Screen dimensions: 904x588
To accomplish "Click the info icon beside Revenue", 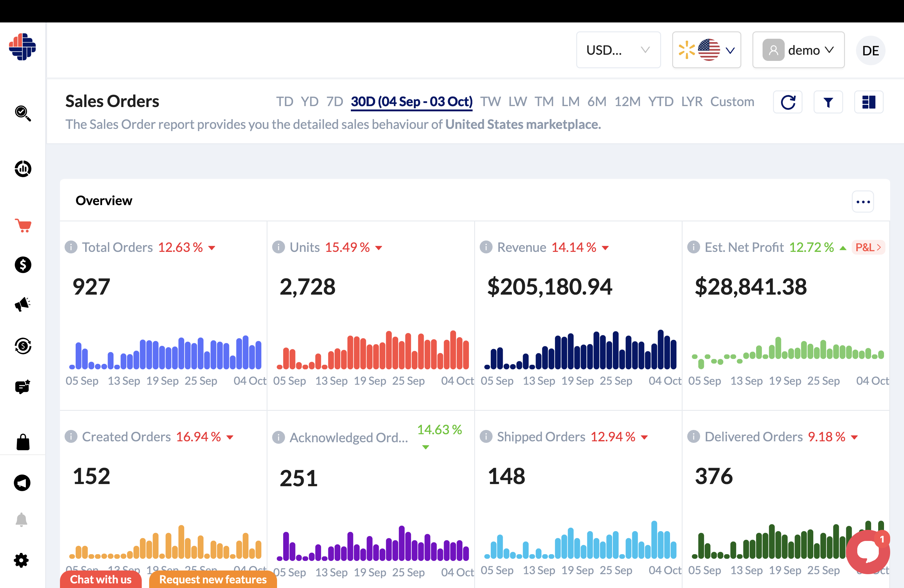I will tap(486, 247).
